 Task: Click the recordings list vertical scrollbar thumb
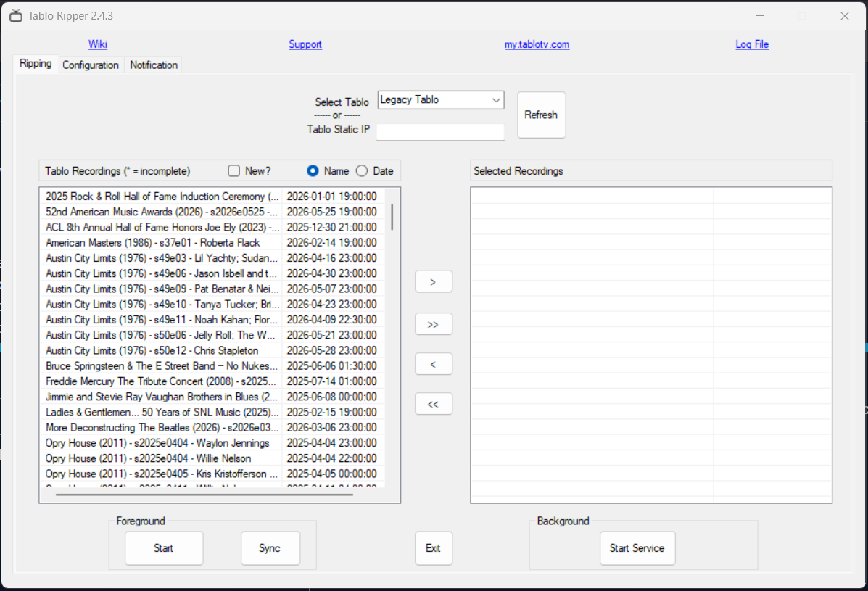[x=392, y=217]
